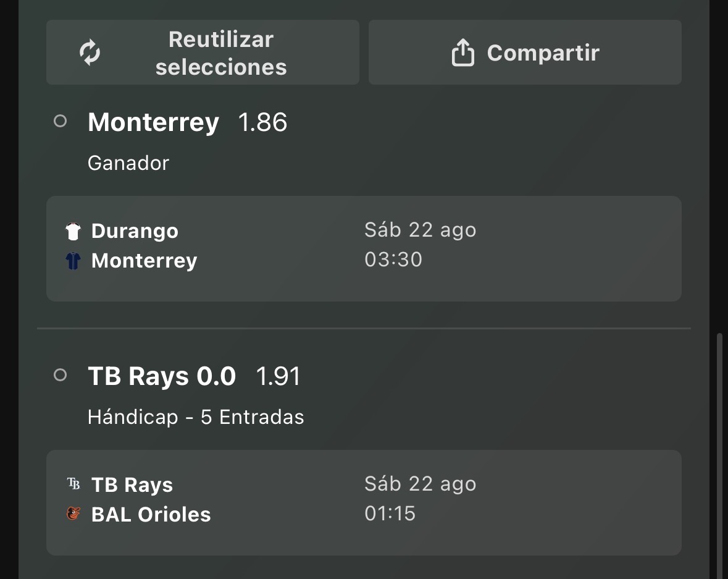The height and width of the screenshot is (579, 728).
Task: Click the Hándicap - 5 Entradas market label
Action: (x=196, y=417)
